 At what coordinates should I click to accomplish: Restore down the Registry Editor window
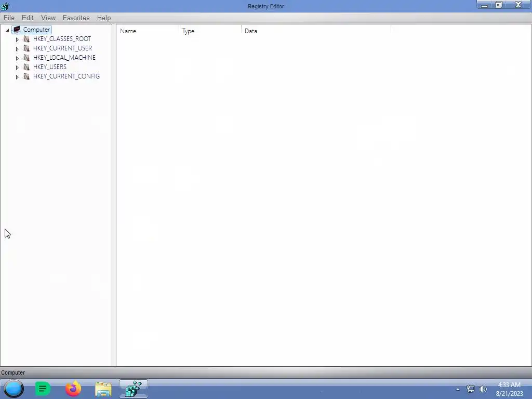pyautogui.click(x=498, y=5)
